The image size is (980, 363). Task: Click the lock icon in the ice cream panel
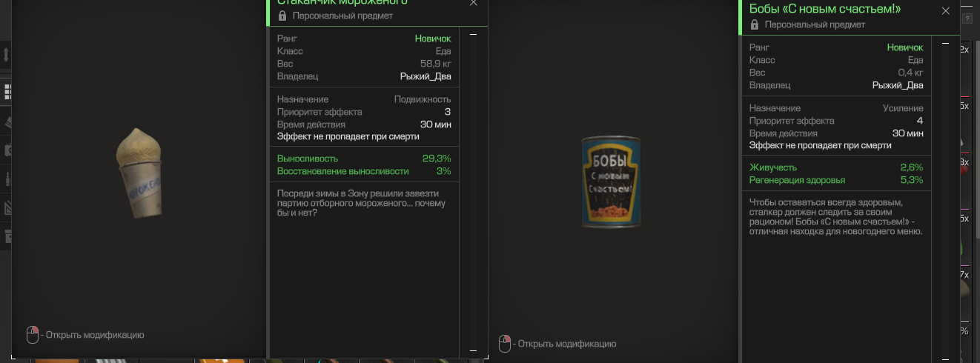[x=282, y=16]
